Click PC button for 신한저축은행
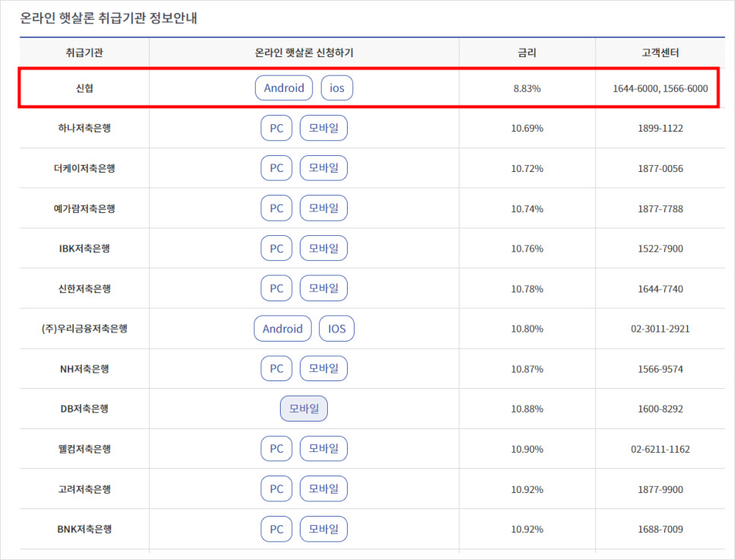 click(x=276, y=288)
